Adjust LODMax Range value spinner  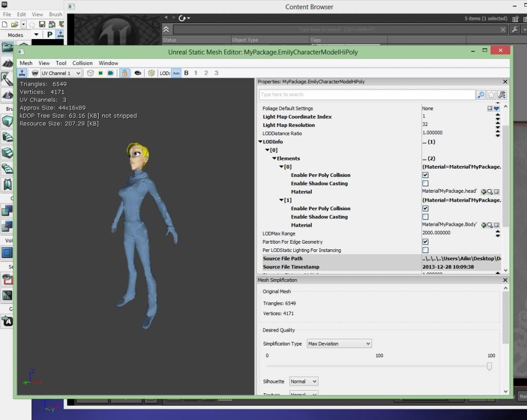pos(498,233)
